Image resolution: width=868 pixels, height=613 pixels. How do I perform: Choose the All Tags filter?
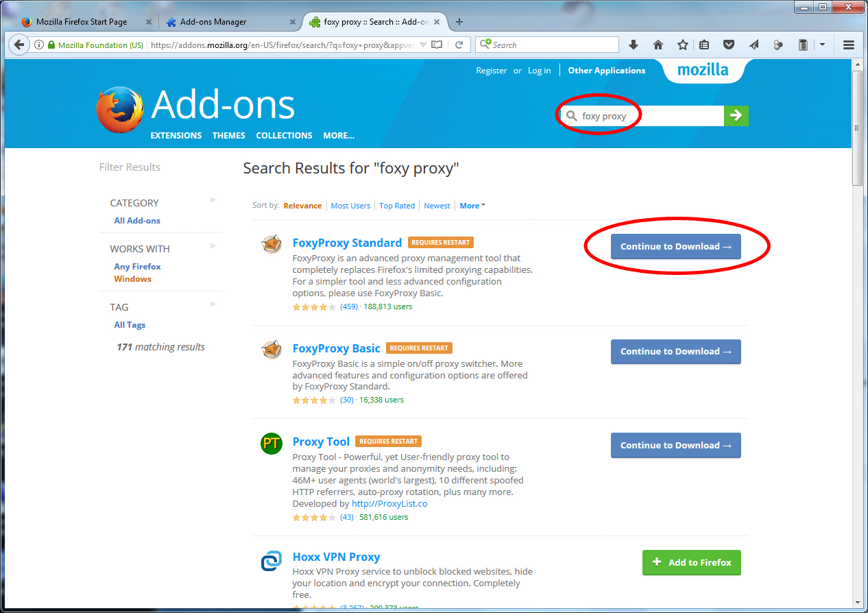130,325
